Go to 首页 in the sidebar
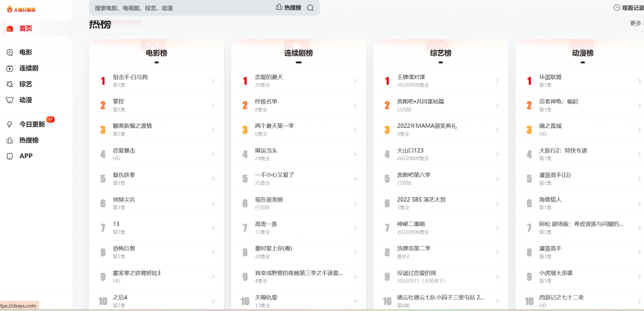 tap(26, 29)
